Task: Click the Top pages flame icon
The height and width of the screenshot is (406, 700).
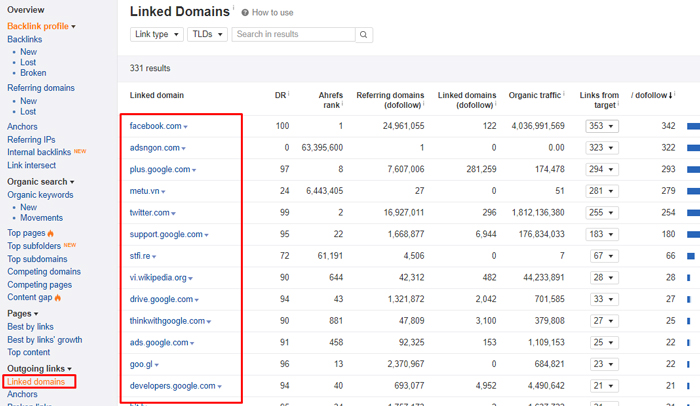Action: coord(50,233)
